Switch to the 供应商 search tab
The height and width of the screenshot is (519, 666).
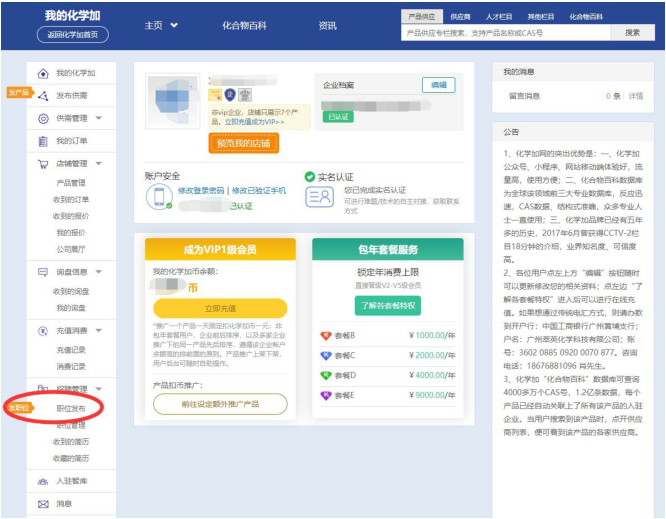pyautogui.click(x=460, y=16)
